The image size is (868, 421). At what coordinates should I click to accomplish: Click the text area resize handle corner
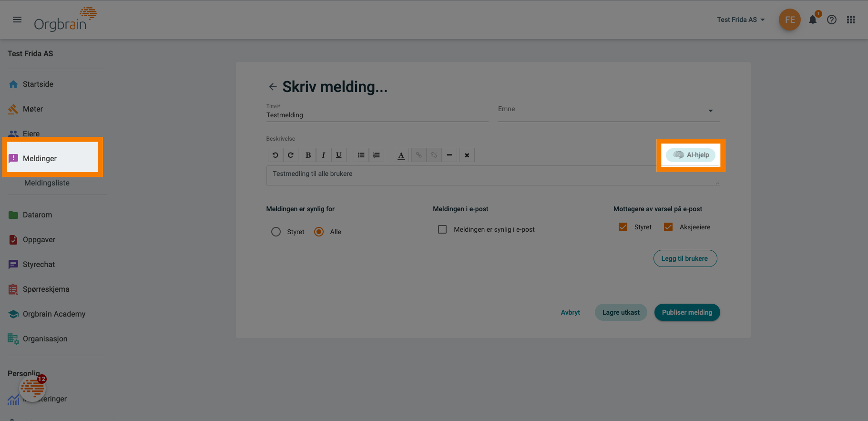(717, 183)
